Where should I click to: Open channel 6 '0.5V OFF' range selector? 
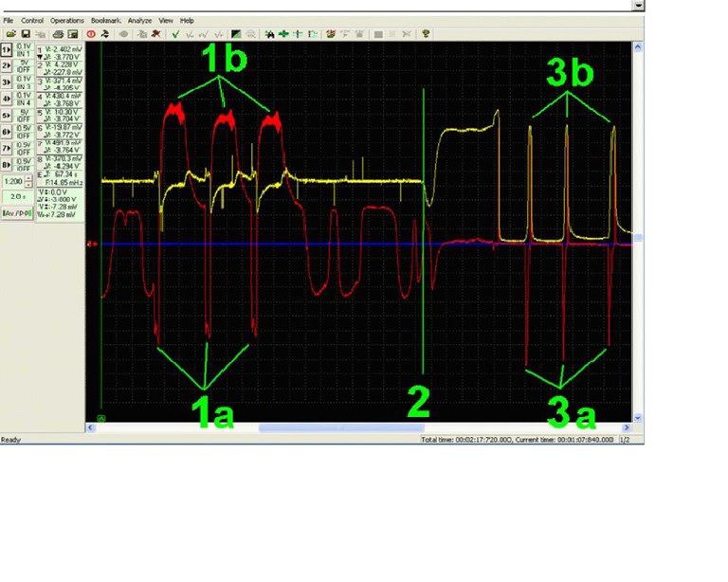(24, 133)
